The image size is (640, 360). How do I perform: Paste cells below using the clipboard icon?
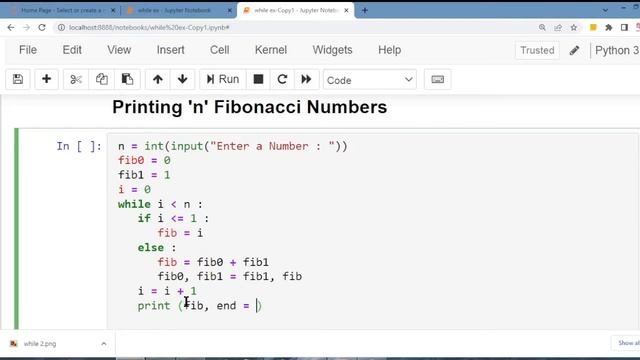127,79
